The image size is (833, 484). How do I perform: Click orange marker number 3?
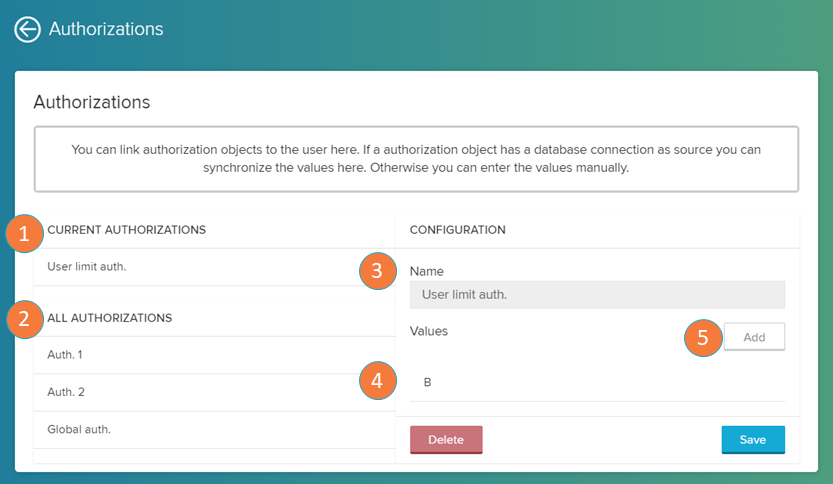tap(378, 271)
